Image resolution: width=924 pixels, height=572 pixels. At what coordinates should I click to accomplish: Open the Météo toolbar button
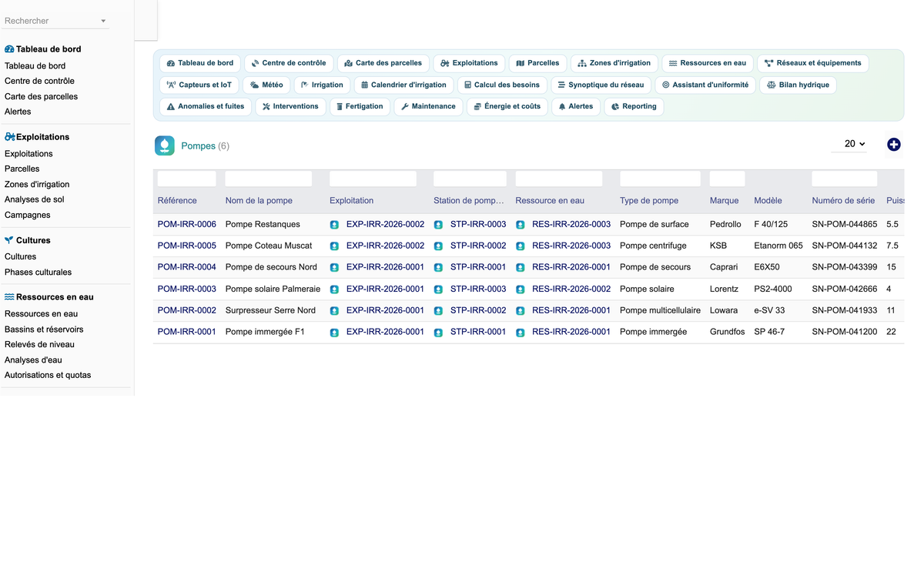[266, 85]
